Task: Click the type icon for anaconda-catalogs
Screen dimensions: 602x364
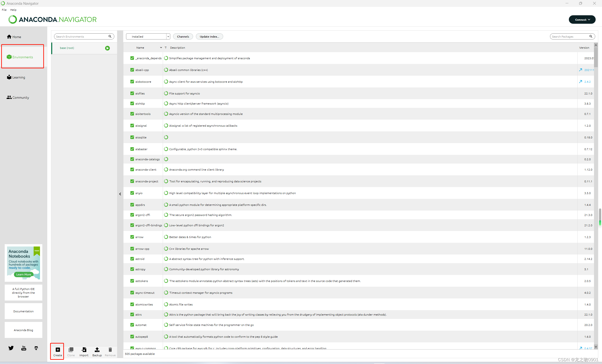Action: coord(166,159)
